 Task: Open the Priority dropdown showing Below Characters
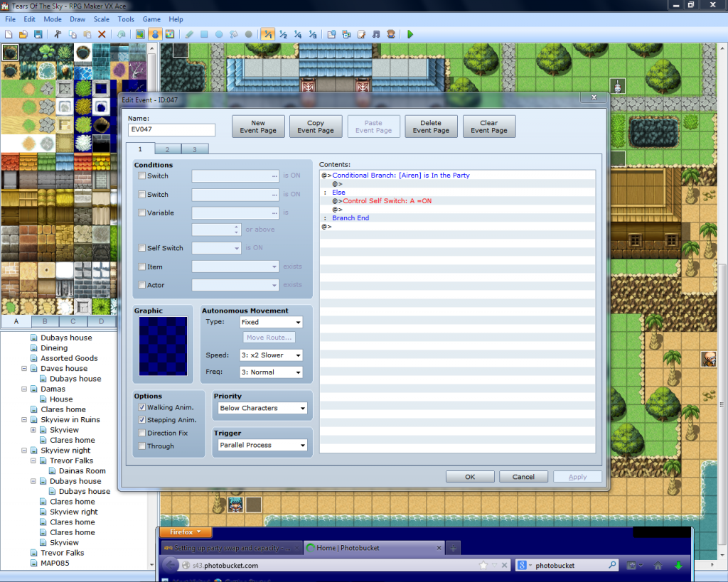pyautogui.click(x=262, y=409)
